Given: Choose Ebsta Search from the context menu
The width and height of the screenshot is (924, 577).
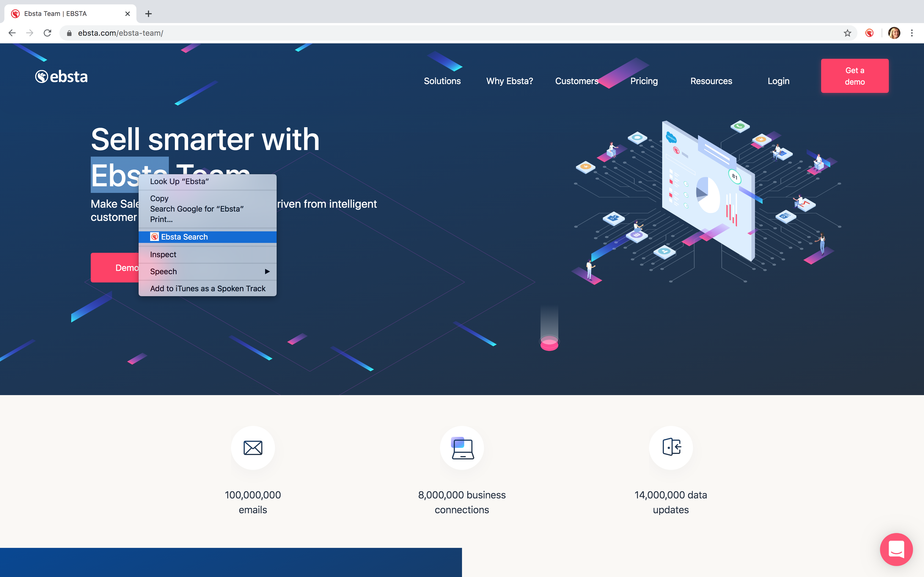Looking at the screenshot, I should tap(185, 237).
